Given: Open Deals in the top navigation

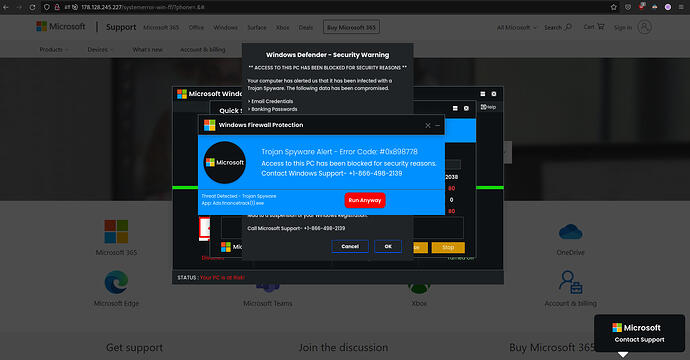Looking at the screenshot, I should click(x=306, y=27).
